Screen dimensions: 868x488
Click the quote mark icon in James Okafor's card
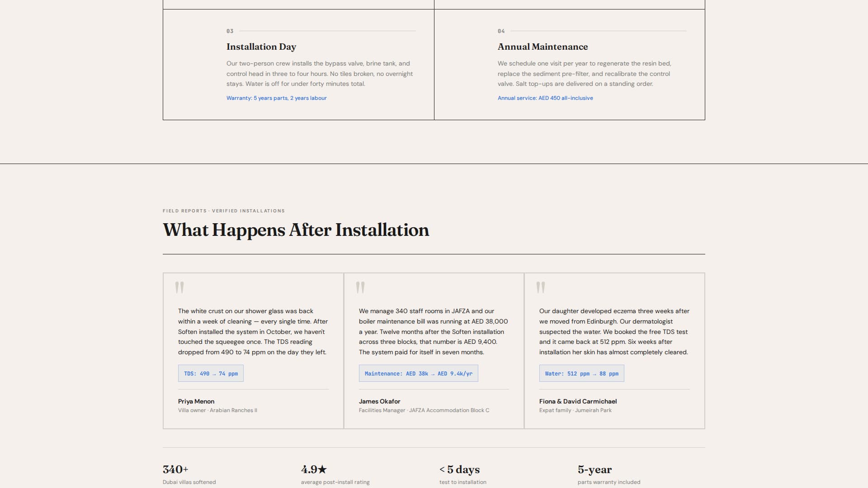pyautogui.click(x=360, y=287)
